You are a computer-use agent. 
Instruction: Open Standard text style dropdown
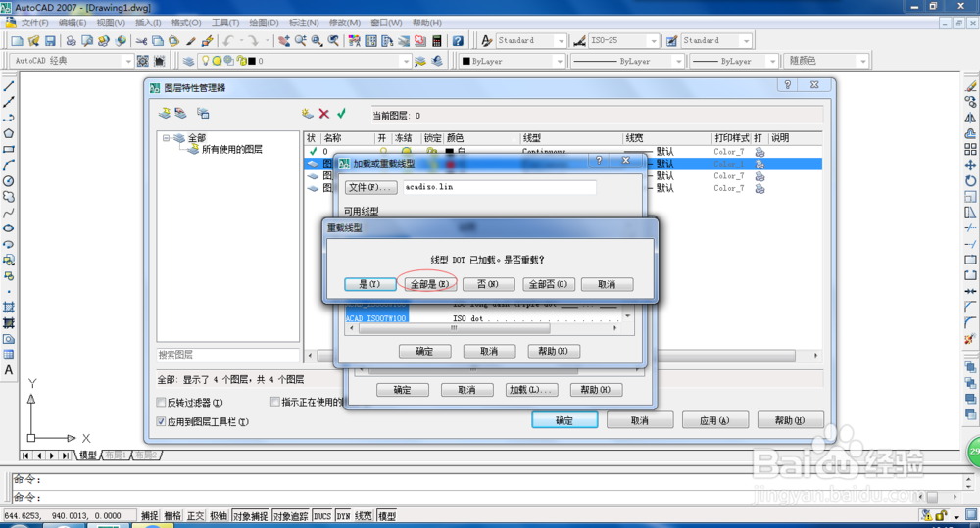(x=562, y=40)
